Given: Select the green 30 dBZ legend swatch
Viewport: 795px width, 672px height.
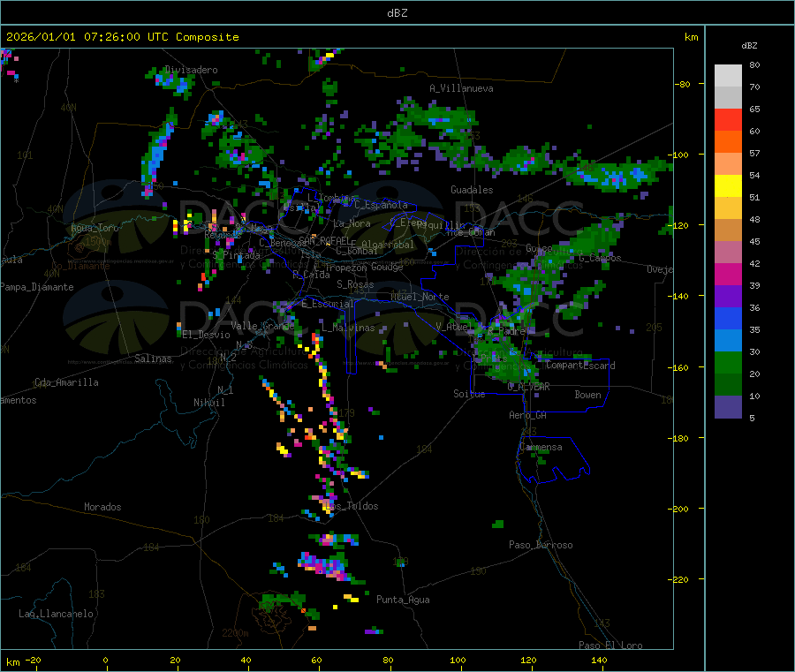Looking at the screenshot, I should (x=728, y=362).
